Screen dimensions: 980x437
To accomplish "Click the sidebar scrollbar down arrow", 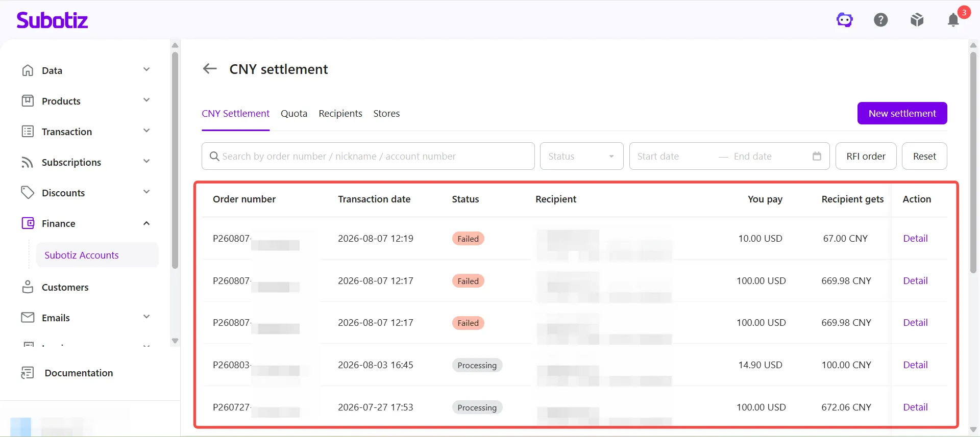I will point(175,341).
